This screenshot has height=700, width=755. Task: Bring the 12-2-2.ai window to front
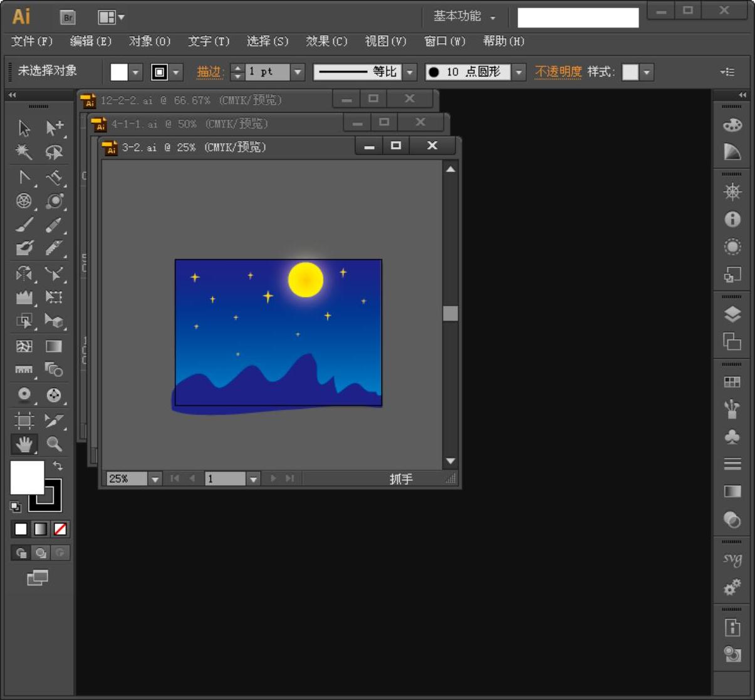coord(191,100)
